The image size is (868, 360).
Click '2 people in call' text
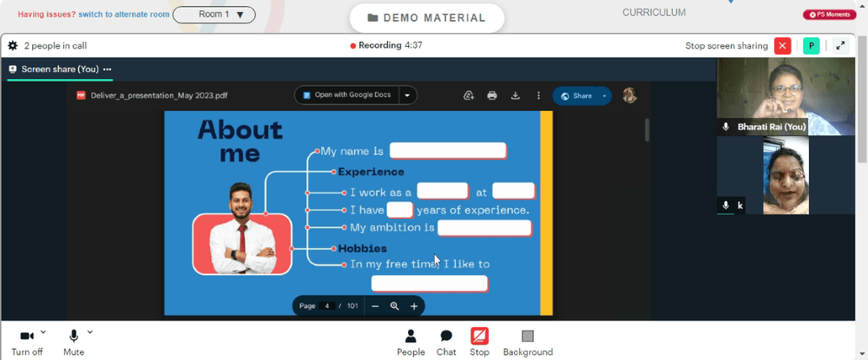(x=56, y=46)
